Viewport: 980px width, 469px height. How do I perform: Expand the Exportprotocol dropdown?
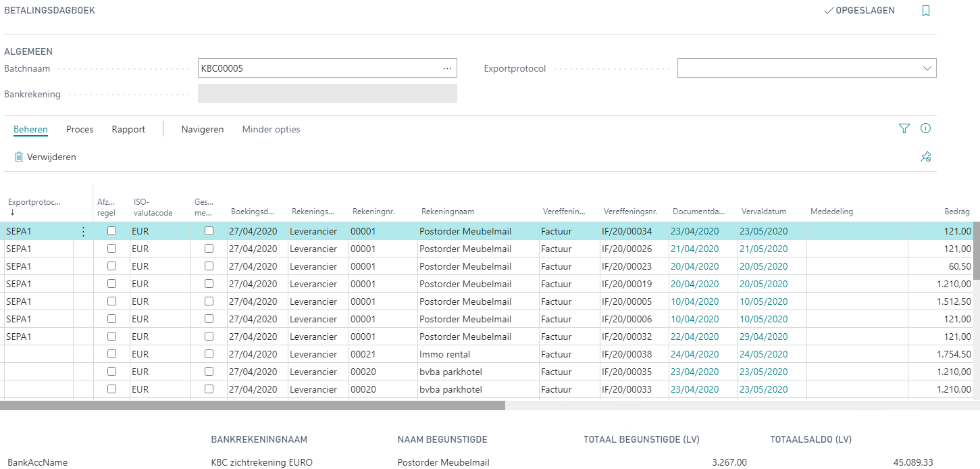coord(926,68)
